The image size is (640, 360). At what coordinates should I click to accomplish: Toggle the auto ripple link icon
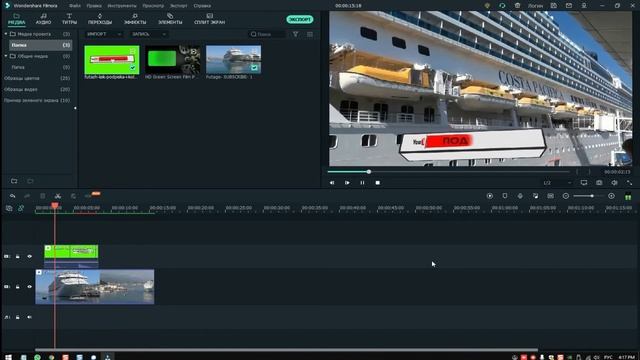21,208
